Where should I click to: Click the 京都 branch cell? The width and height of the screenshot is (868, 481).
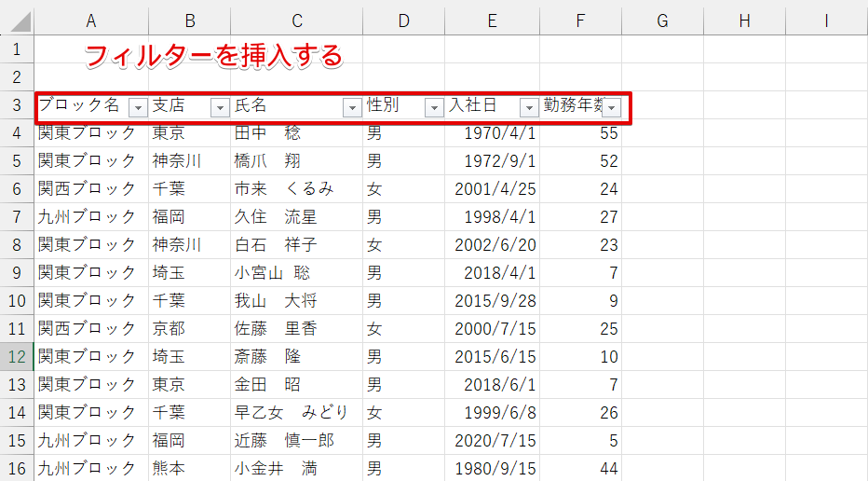click(x=189, y=329)
